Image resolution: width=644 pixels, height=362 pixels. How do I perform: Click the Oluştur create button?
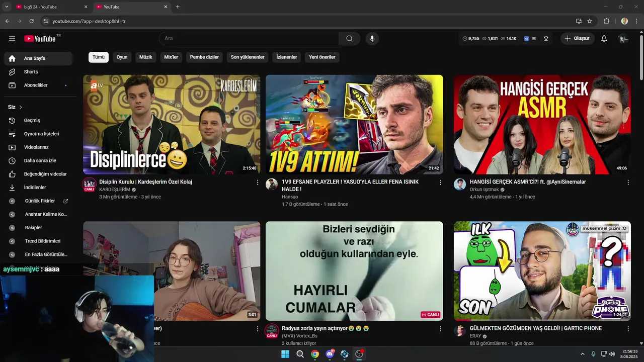[577, 39]
